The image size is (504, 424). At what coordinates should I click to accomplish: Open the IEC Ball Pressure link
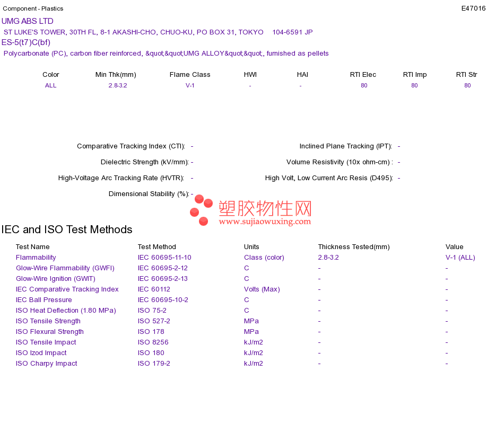(x=44, y=299)
